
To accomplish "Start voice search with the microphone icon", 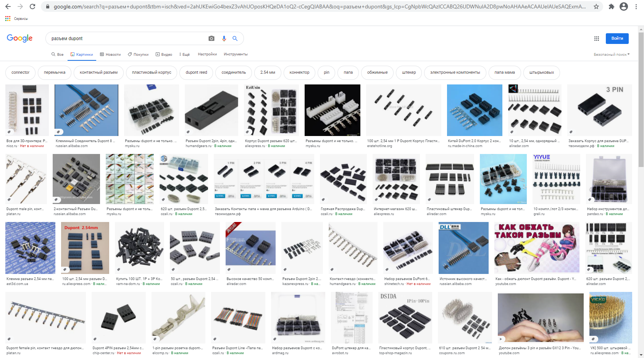I will (224, 38).
